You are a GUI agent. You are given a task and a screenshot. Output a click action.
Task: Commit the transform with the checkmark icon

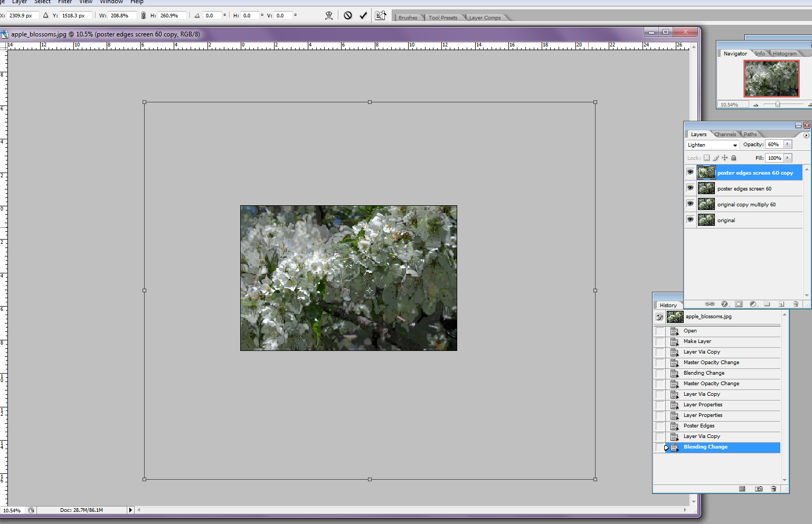(363, 15)
